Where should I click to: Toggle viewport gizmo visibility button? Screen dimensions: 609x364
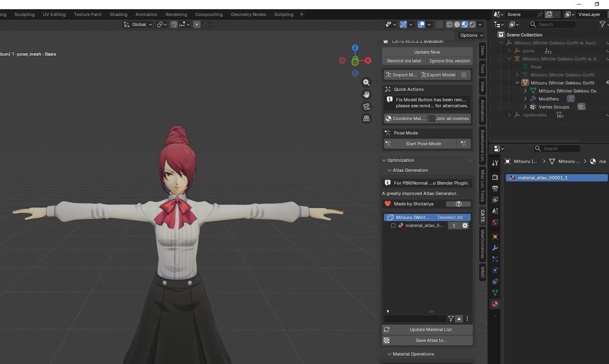click(403, 24)
